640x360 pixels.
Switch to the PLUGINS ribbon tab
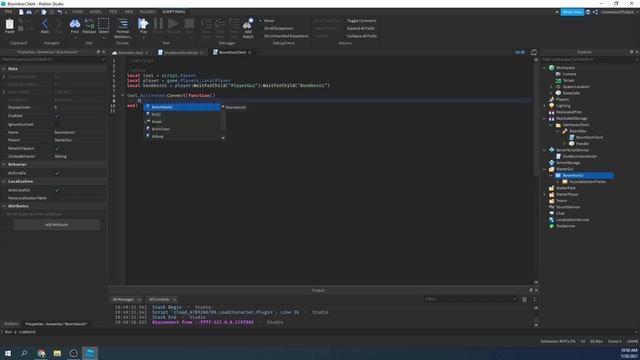pyautogui.click(x=147, y=12)
